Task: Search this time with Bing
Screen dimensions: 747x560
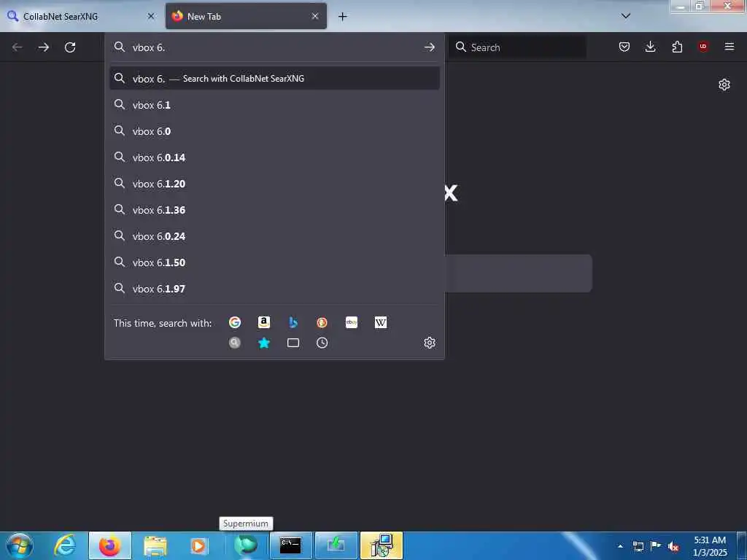Action: point(293,322)
